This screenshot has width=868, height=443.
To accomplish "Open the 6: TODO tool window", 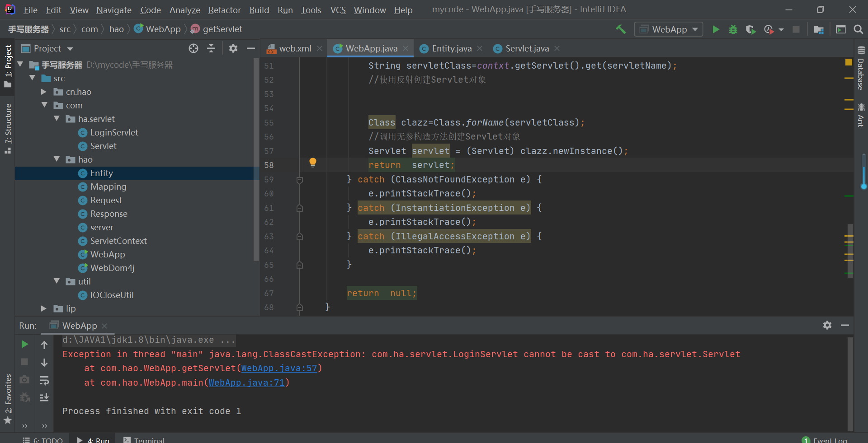I will [x=43, y=440].
